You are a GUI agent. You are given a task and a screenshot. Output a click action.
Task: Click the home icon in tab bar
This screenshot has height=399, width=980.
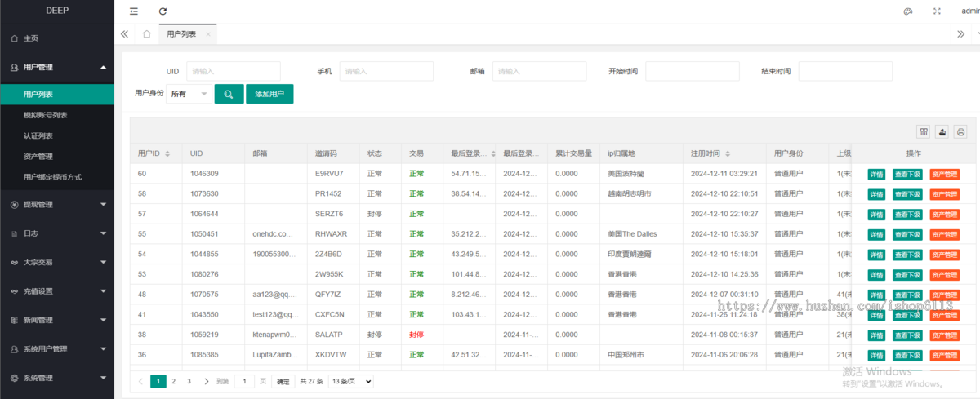pos(146,34)
